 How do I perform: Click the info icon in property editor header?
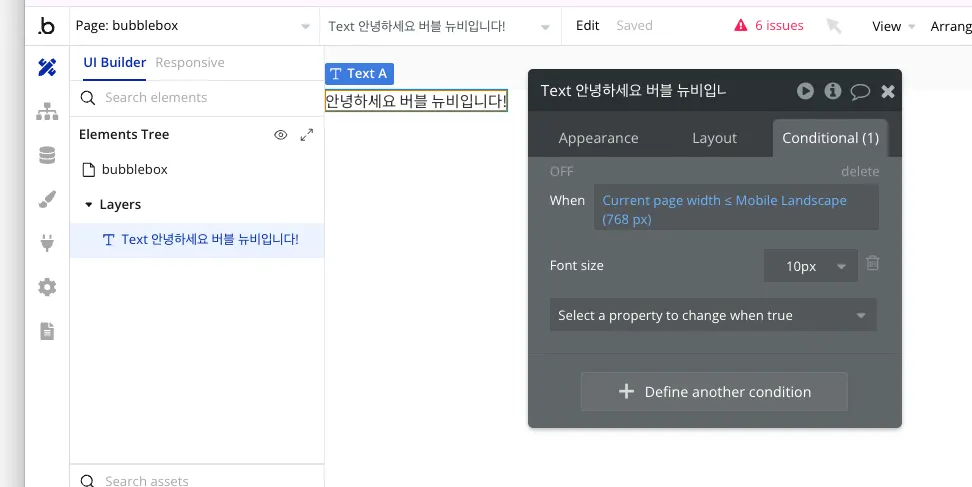point(833,91)
